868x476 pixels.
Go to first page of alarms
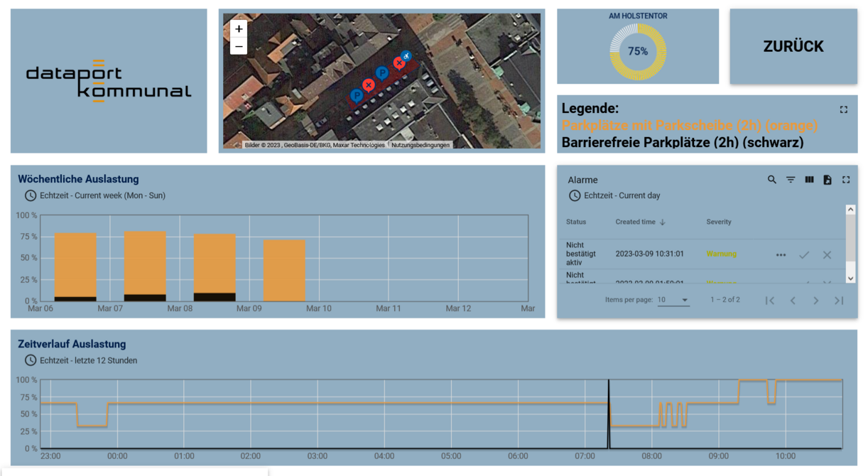click(770, 301)
